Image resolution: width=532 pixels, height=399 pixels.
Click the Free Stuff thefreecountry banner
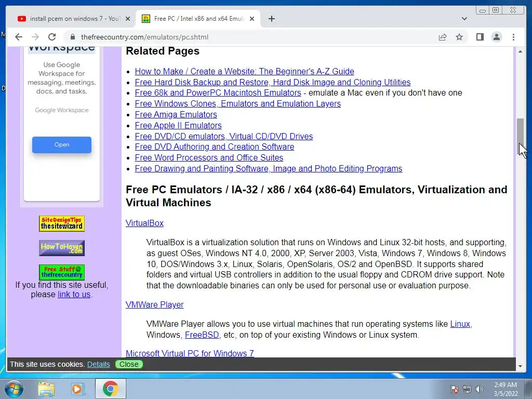pyautogui.click(x=62, y=272)
